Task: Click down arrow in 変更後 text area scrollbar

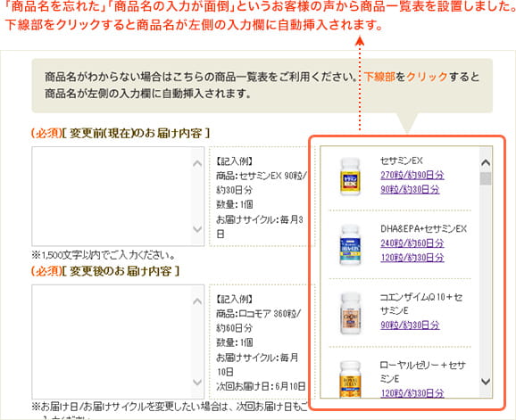Action: pyautogui.click(x=197, y=382)
